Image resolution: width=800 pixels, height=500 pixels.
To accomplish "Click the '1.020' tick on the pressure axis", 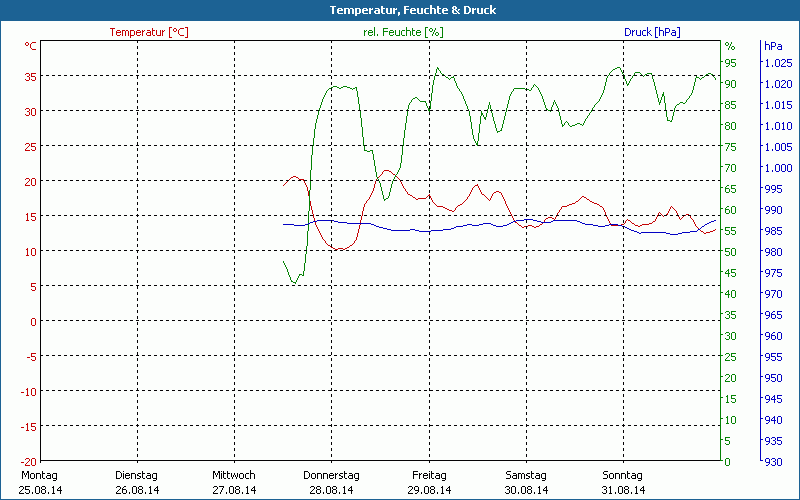I will coord(778,84).
